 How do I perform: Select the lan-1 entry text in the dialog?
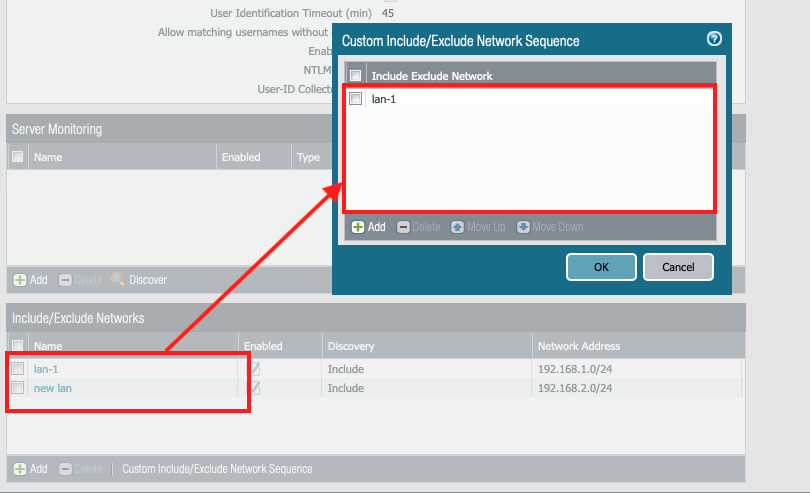pyautogui.click(x=384, y=99)
